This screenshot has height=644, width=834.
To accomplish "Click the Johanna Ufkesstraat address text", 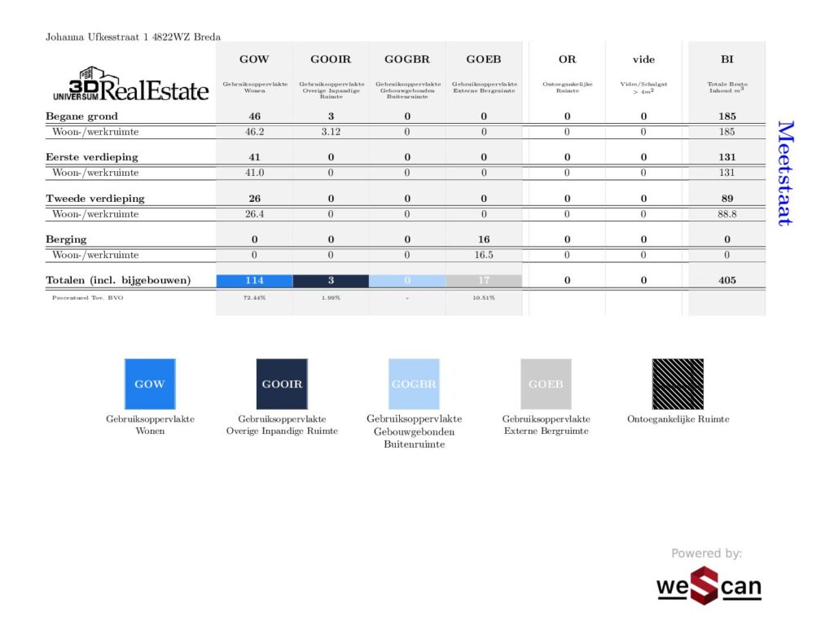I will point(133,37).
